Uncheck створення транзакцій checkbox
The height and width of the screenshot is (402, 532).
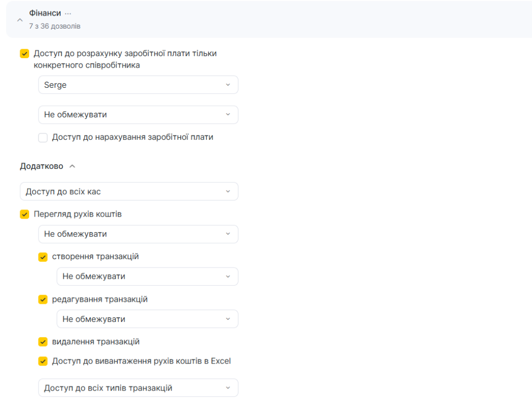(43, 257)
